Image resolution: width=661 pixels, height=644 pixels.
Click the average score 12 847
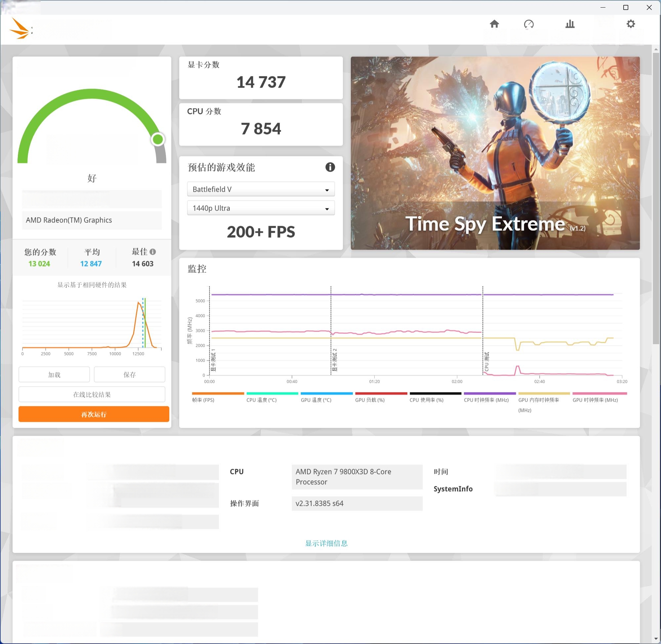tap(91, 264)
